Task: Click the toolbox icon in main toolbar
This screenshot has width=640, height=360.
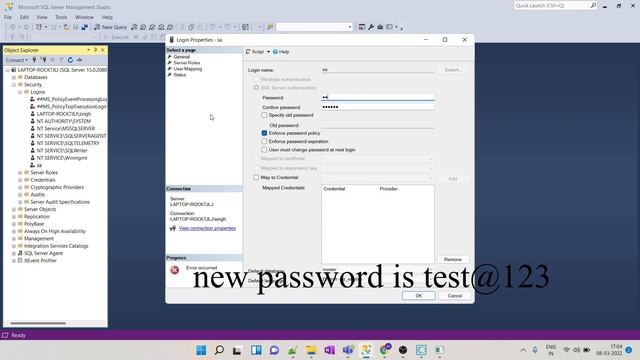Action: pos(380,27)
